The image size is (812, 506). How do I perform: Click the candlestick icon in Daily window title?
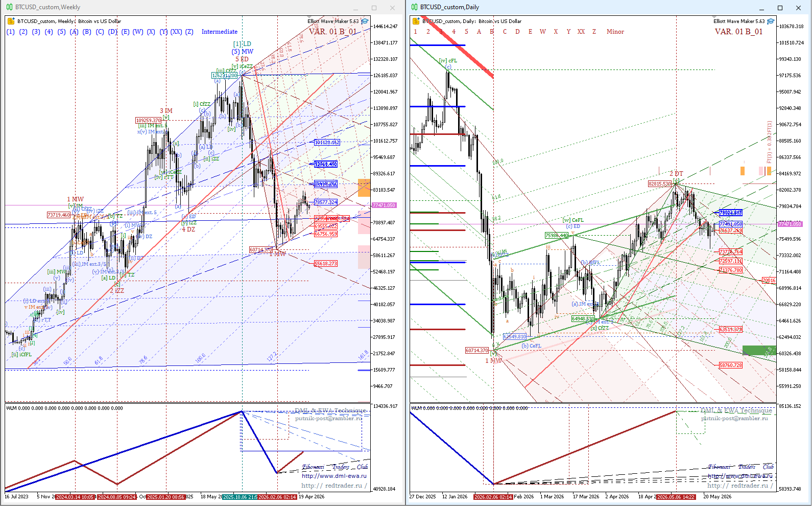pyautogui.click(x=414, y=7)
